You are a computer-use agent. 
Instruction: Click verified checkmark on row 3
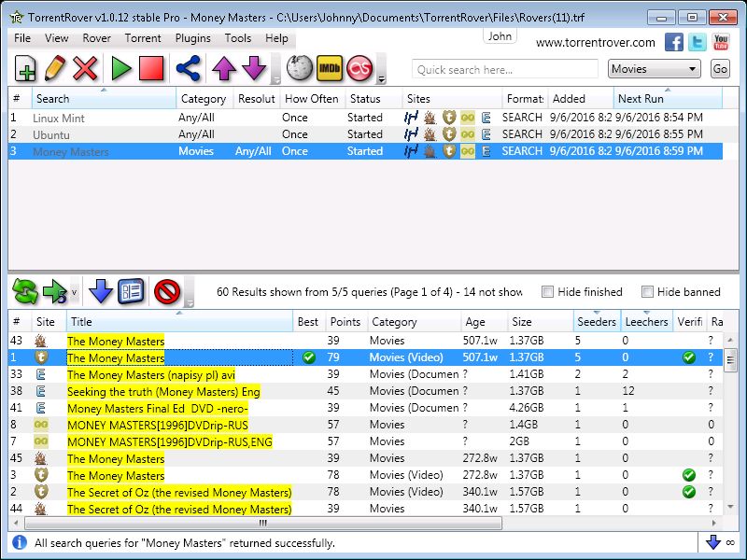pyautogui.click(x=689, y=475)
